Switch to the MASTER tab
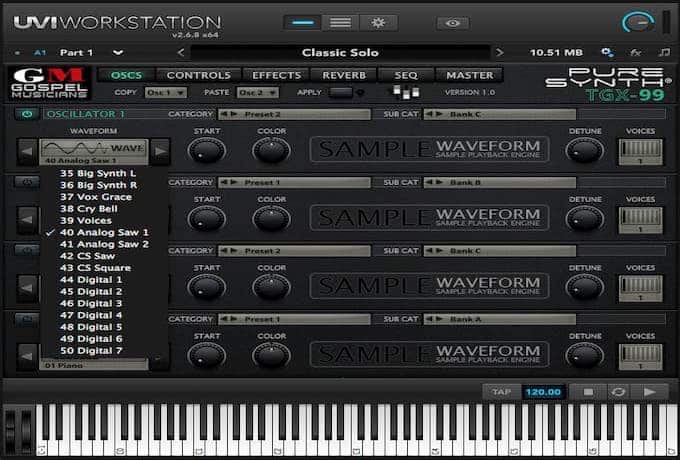Viewport: 680px width, 460px height. click(470, 75)
